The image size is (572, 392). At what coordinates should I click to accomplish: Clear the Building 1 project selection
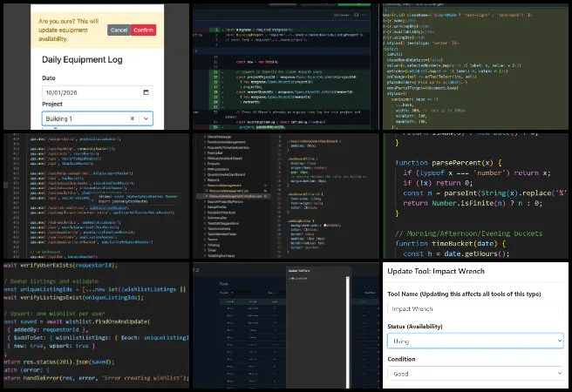coord(132,118)
